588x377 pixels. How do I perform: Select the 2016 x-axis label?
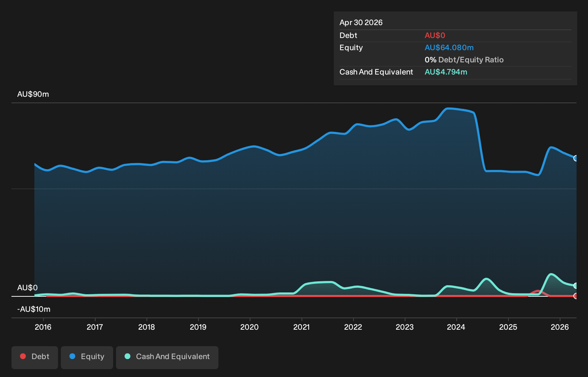43,327
